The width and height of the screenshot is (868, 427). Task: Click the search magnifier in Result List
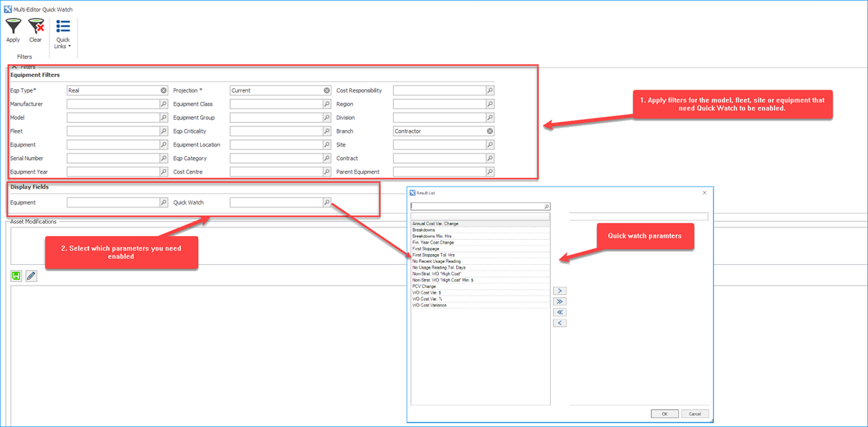(547, 207)
